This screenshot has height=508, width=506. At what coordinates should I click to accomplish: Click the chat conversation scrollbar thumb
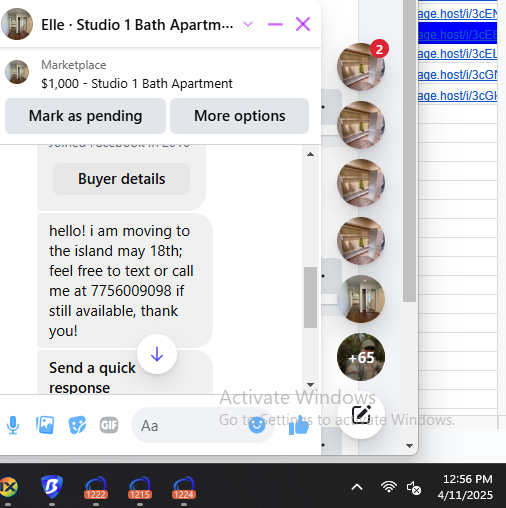click(x=310, y=297)
